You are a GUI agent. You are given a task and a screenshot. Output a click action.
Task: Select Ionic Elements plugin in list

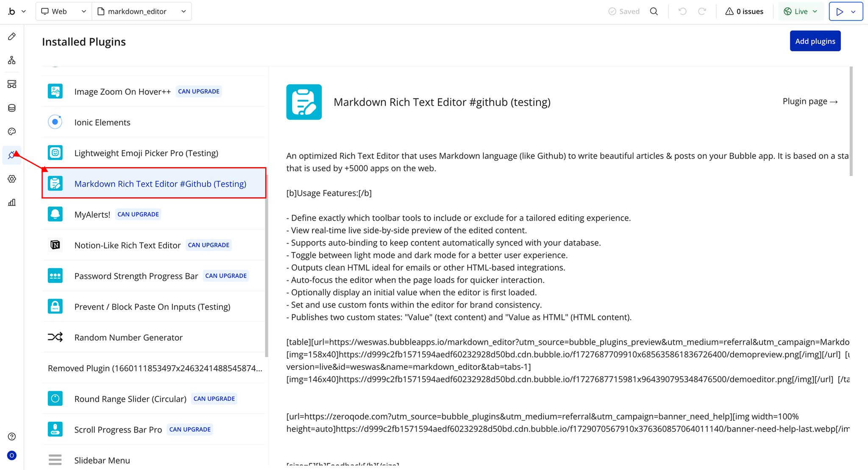[x=102, y=122]
